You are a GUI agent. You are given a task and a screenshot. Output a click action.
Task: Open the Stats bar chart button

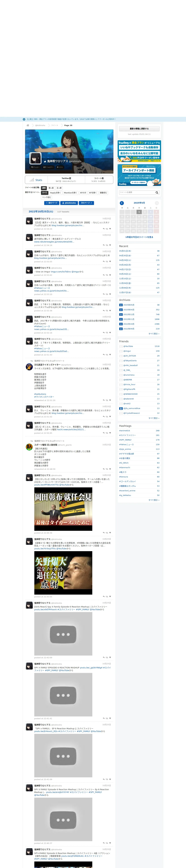(36, 180)
